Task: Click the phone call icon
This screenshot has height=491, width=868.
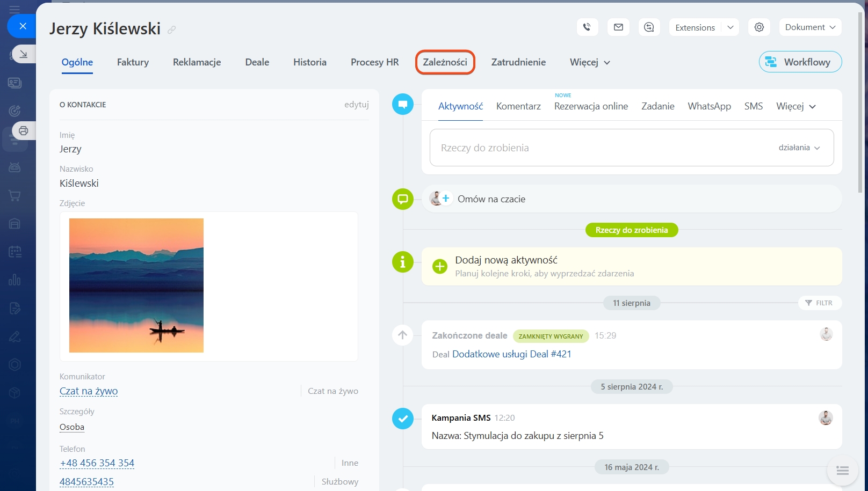Action: pos(587,27)
